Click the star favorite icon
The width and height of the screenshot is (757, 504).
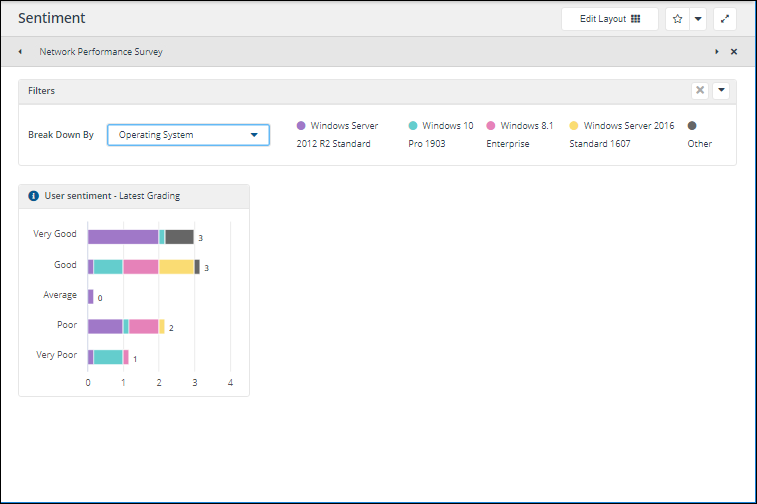pos(678,19)
